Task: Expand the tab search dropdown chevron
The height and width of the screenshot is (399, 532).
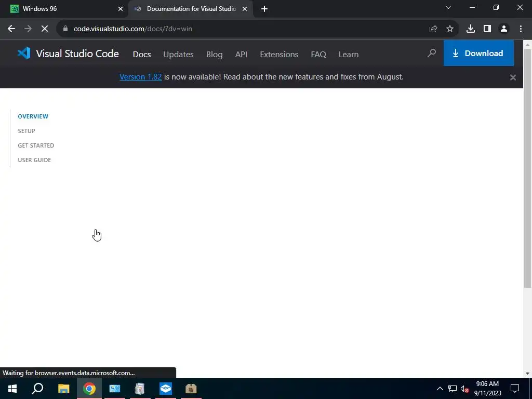Action: point(448,7)
